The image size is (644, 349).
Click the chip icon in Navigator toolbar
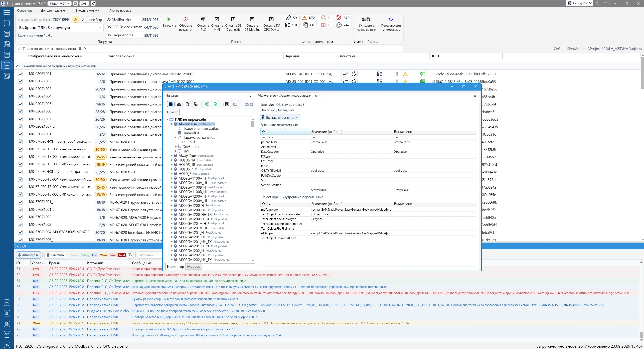(x=170, y=104)
